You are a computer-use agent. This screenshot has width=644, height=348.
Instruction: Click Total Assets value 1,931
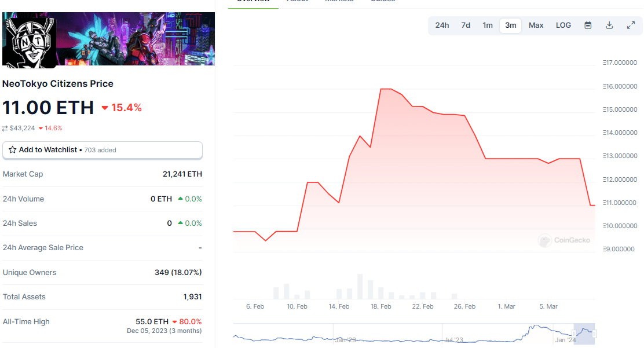coord(192,297)
